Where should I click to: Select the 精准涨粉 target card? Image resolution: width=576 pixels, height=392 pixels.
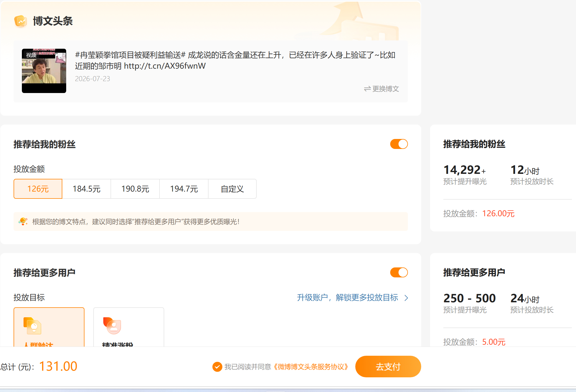pyautogui.click(x=129, y=327)
